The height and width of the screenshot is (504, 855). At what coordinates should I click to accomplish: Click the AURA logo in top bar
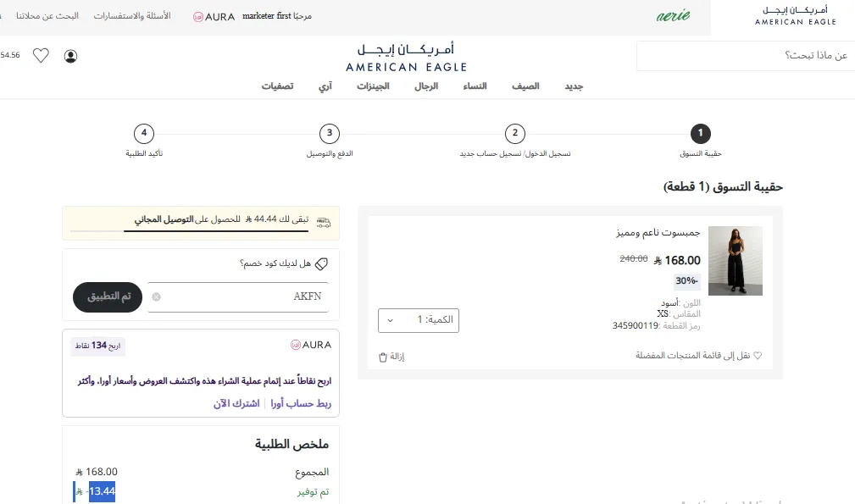point(214,17)
